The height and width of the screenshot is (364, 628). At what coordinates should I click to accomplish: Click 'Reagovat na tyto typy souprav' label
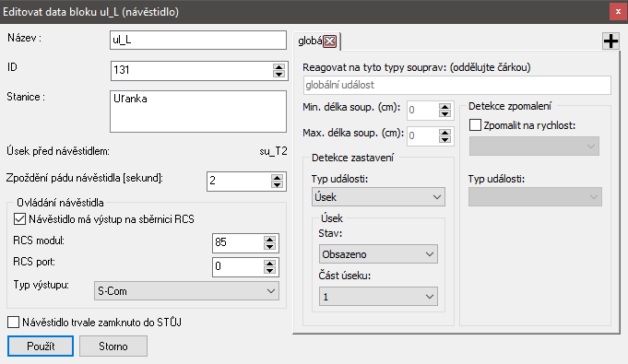417,67
